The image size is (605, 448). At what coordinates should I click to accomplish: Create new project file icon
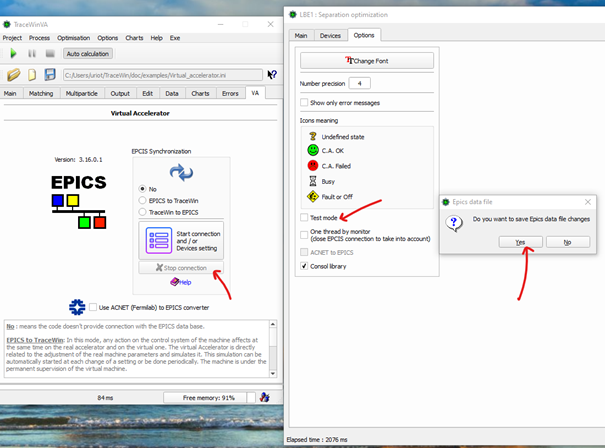[32, 74]
